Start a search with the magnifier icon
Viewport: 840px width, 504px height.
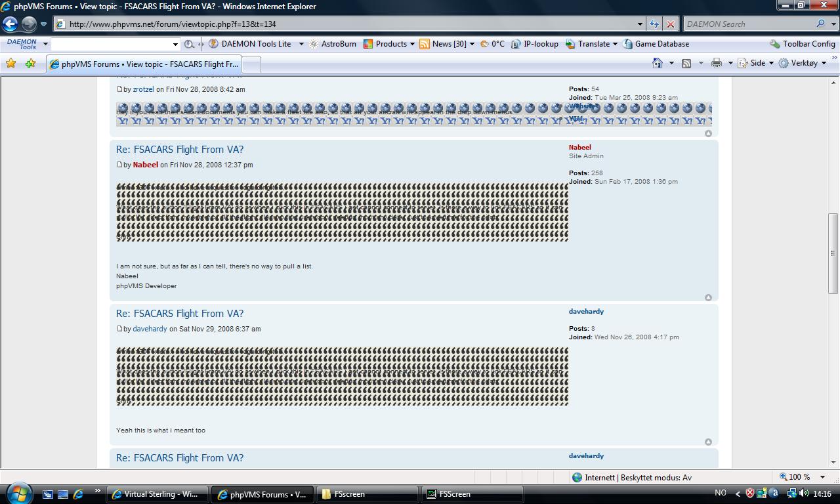821,24
